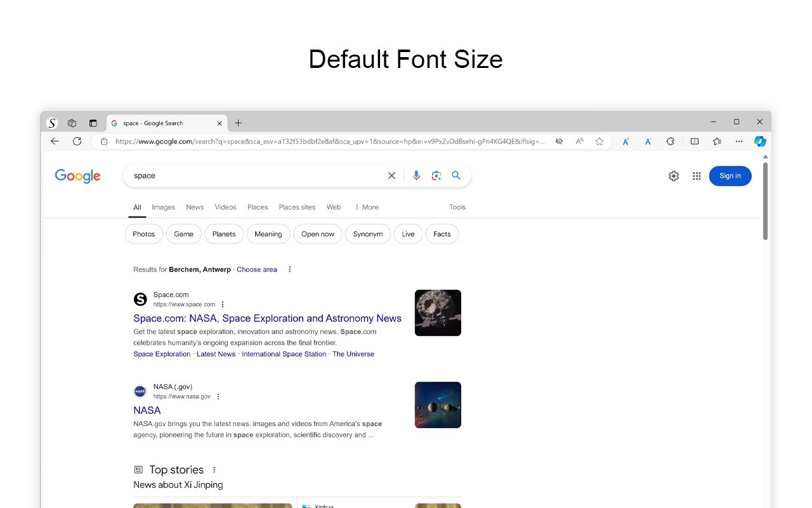
Task: Search by image with the lens icon
Action: pyautogui.click(x=436, y=176)
